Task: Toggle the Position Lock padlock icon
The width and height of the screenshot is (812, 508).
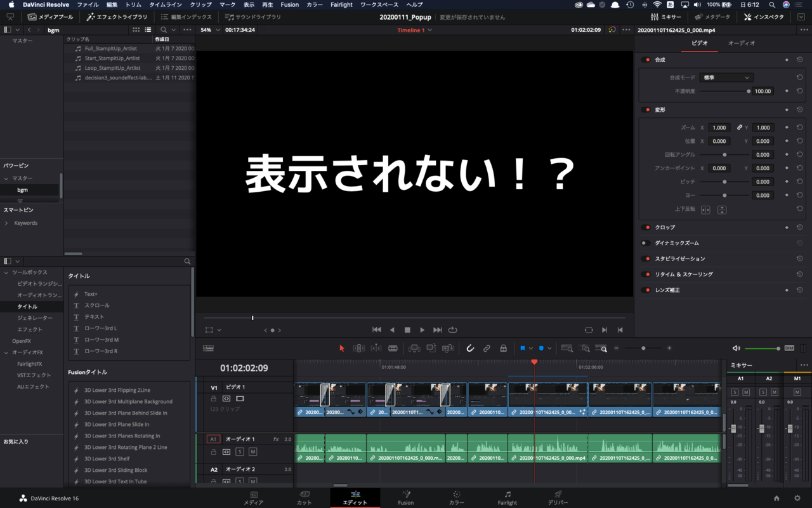Action: 503,348
